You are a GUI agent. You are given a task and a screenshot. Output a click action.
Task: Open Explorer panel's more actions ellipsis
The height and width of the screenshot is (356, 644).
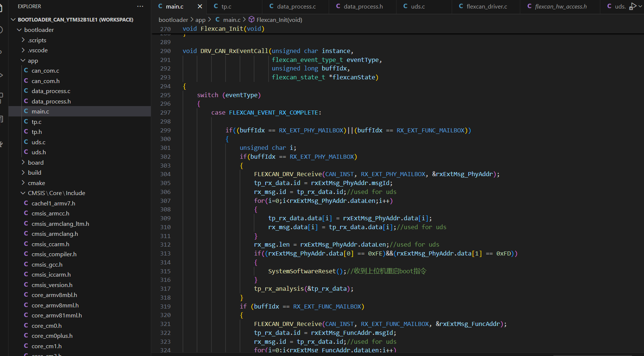140,6
